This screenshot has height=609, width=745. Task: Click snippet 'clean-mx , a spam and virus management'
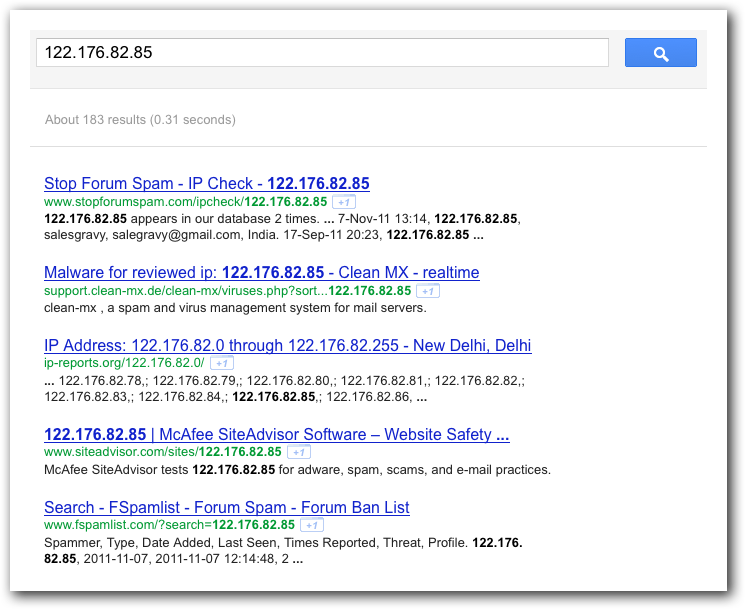(235, 308)
